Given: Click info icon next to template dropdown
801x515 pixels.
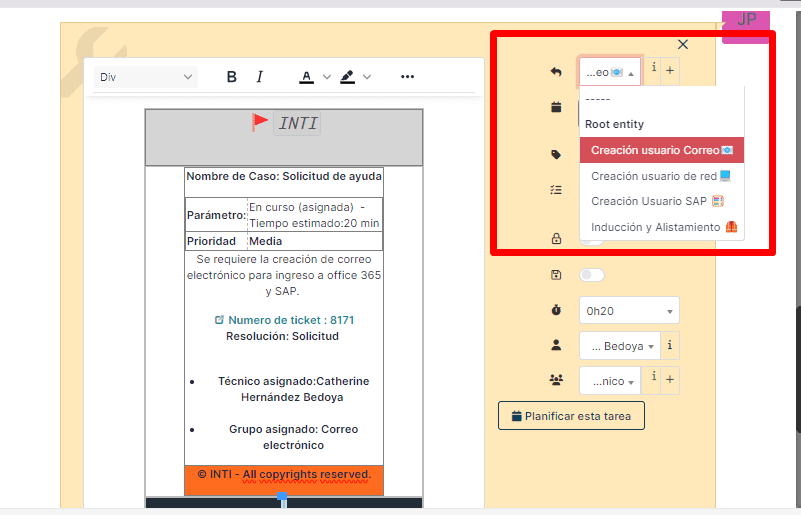Looking at the screenshot, I should [x=654, y=70].
